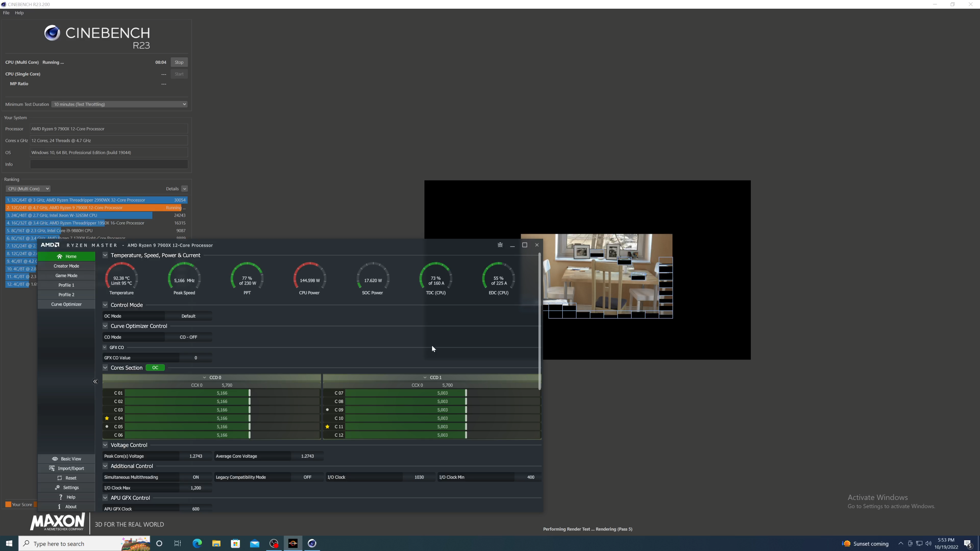Click the gold star on core C 04
Image resolution: width=980 pixels, height=551 pixels.
(107, 418)
